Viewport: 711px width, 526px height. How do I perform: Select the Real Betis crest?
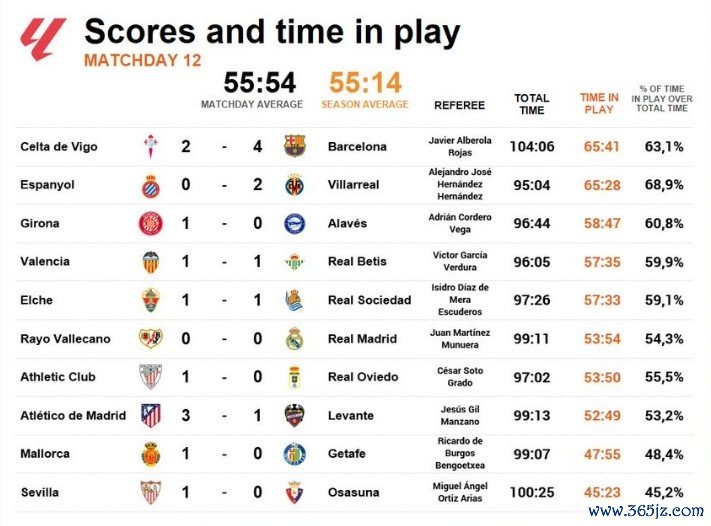point(294,262)
